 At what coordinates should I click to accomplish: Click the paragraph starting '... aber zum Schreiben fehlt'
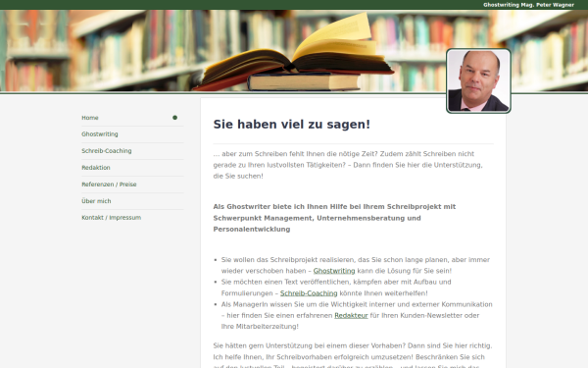click(x=348, y=165)
